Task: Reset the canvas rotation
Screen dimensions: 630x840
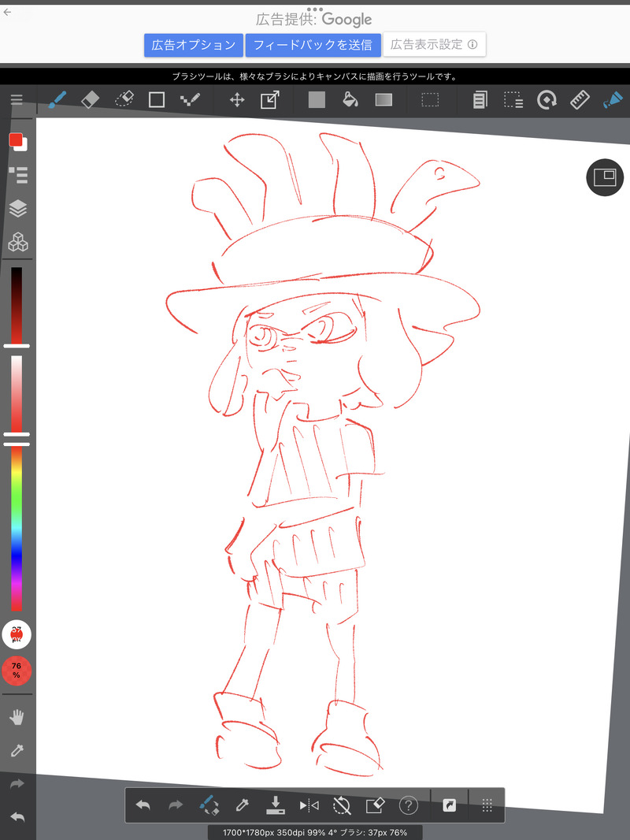Action: pos(342,805)
